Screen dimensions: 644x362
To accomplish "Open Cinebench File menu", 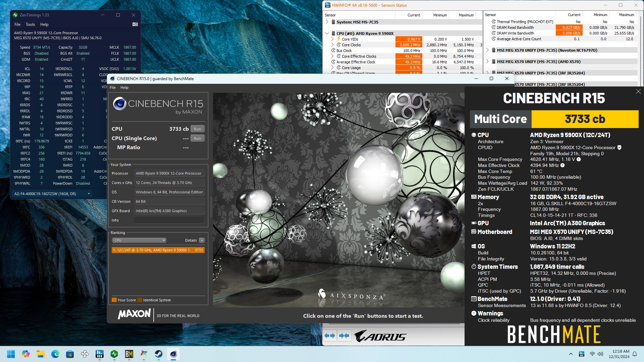I will pyautogui.click(x=113, y=87).
